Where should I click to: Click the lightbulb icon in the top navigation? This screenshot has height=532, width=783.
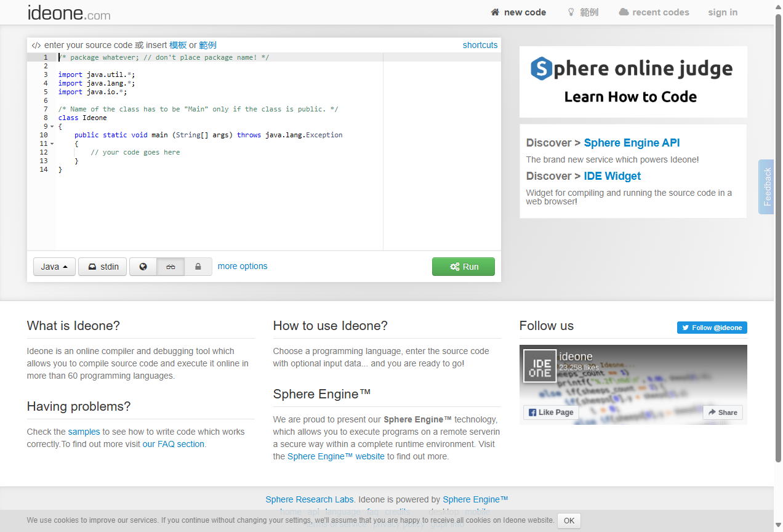click(571, 12)
